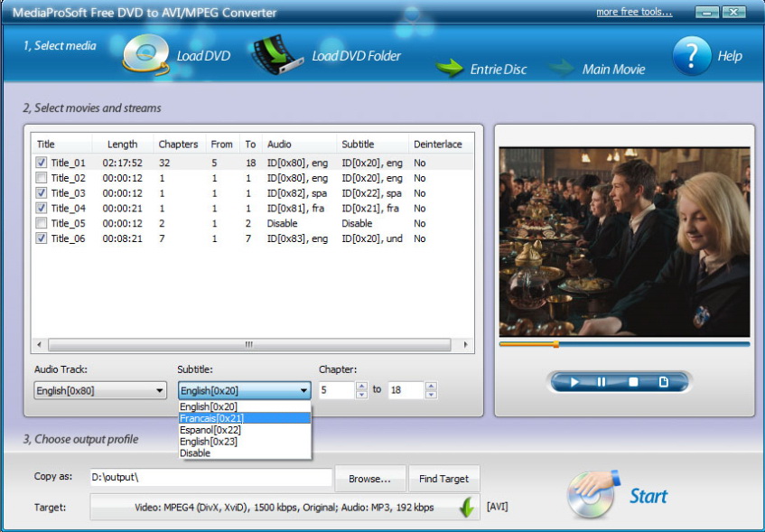Screen dimensions: 765x532
Task: Click the snapshot page icon in player controls
Action: (x=664, y=382)
